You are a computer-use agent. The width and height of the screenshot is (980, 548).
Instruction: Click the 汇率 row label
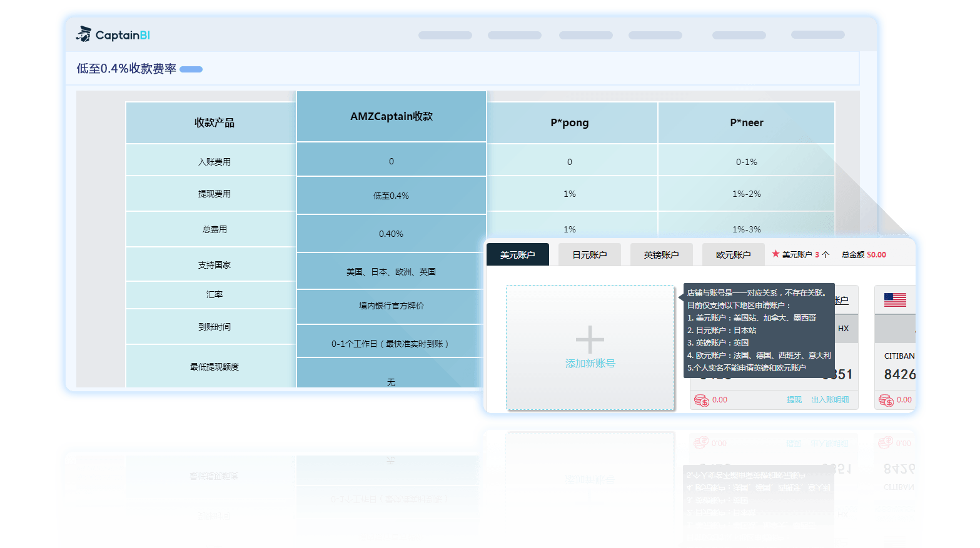(215, 294)
